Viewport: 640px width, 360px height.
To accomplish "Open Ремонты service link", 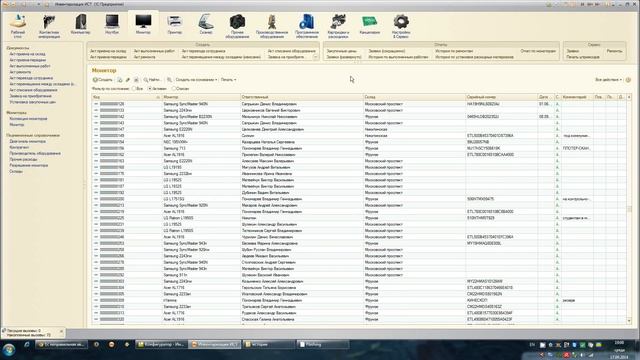I will [614, 51].
